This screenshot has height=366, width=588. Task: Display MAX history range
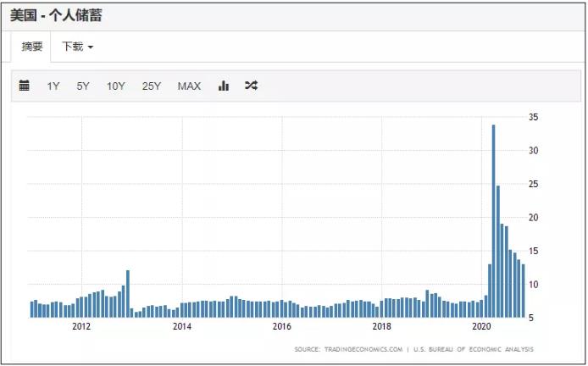tap(189, 86)
